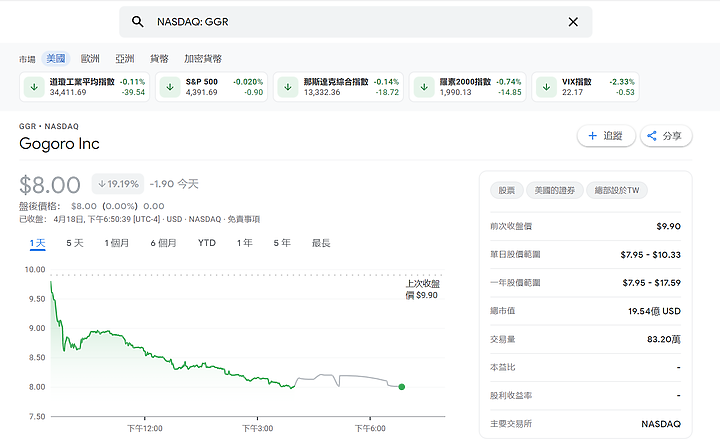Viewport: 720px width, 443px height.
Task: Click the VIX value 22.17
Action: 572,92
